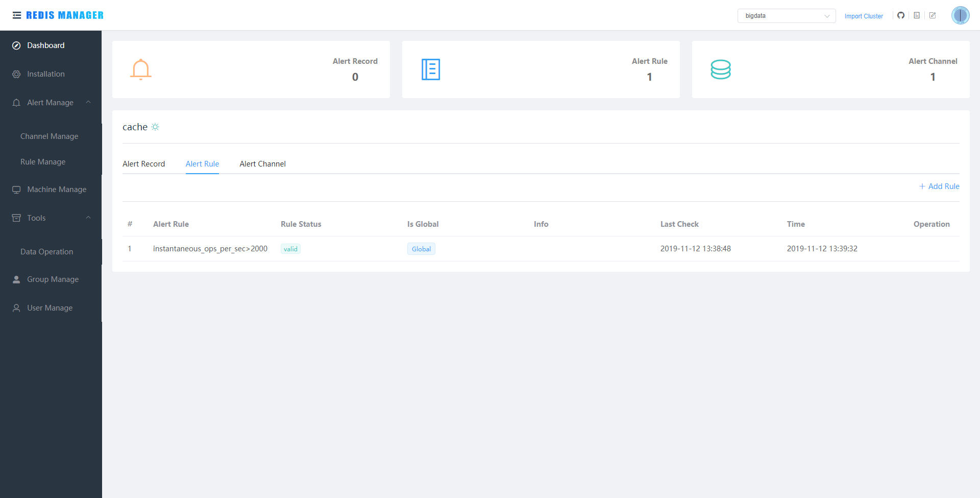This screenshot has width=980, height=498.
Task: Collapse sidebar with the hamburger menu icon
Action: pyautogui.click(x=17, y=15)
